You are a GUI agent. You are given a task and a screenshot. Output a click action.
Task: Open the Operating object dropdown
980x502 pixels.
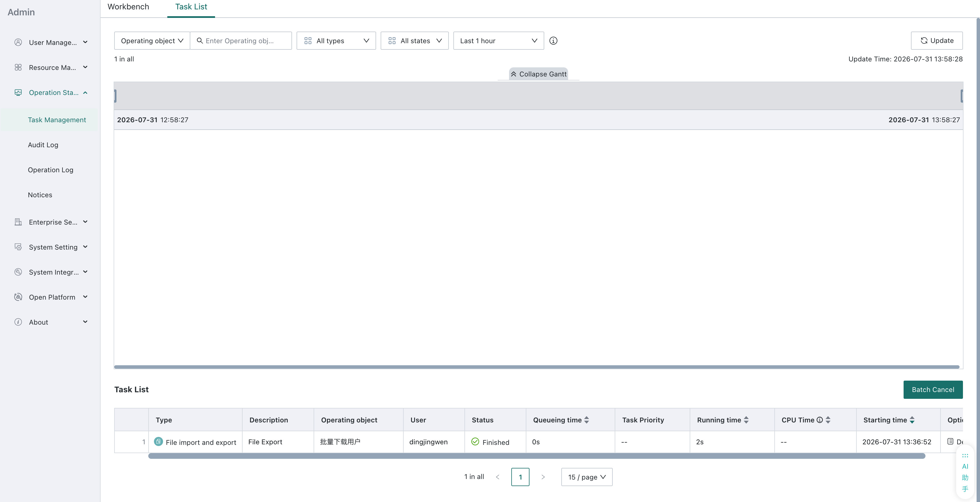[x=152, y=41]
